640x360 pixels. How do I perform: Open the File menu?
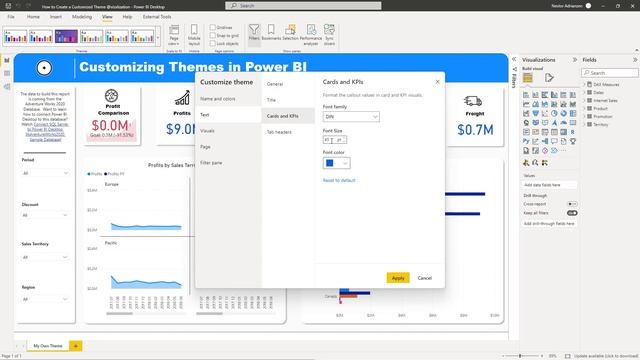coord(11,17)
